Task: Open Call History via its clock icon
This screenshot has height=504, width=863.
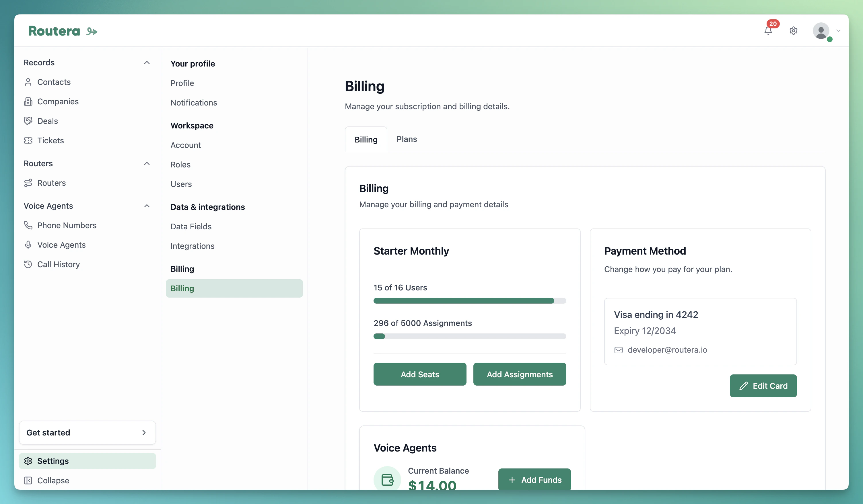Action: (28, 265)
